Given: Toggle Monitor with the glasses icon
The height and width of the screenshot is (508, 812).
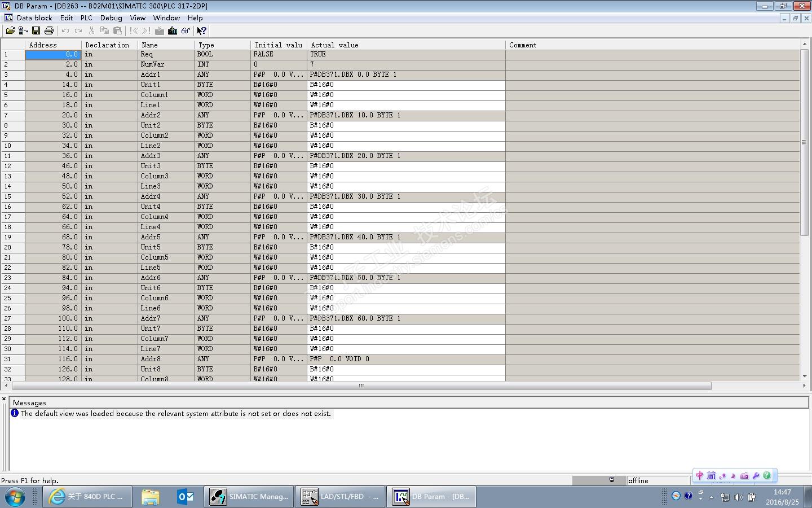Looking at the screenshot, I should [x=186, y=31].
